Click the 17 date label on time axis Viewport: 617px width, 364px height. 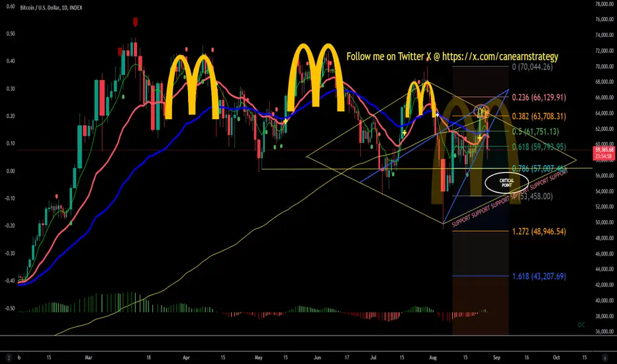tap(347, 357)
